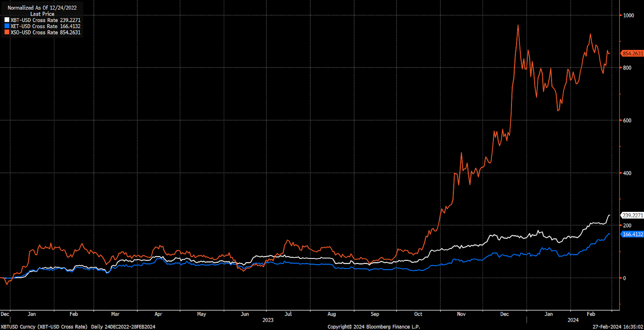644x330 pixels.
Task: Click the May x-axis month label
Action: click(202, 314)
